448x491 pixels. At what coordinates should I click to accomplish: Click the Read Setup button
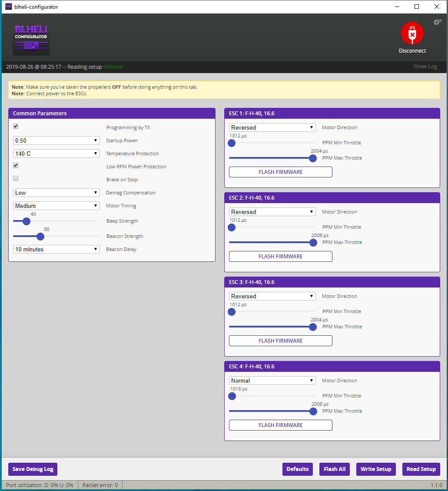(421, 469)
